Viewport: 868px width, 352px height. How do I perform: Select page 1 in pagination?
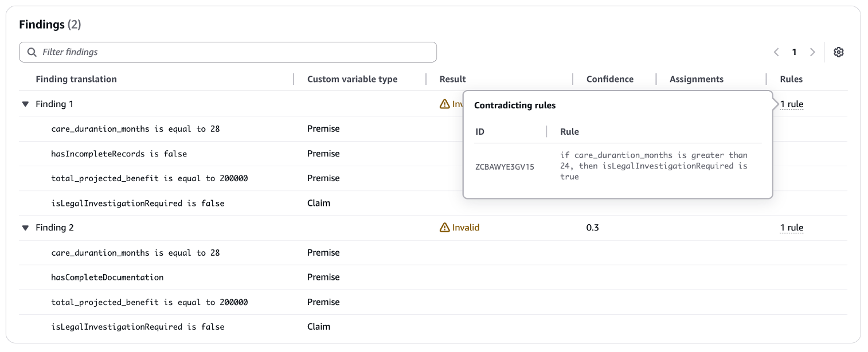coord(794,52)
